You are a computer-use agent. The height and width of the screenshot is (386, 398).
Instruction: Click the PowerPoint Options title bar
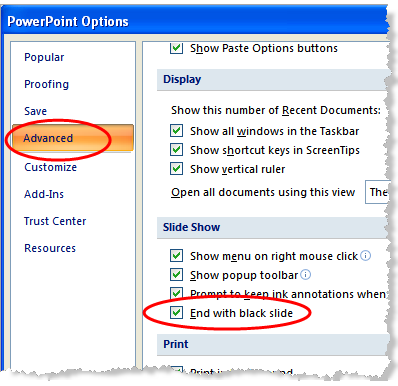pos(195,21)
